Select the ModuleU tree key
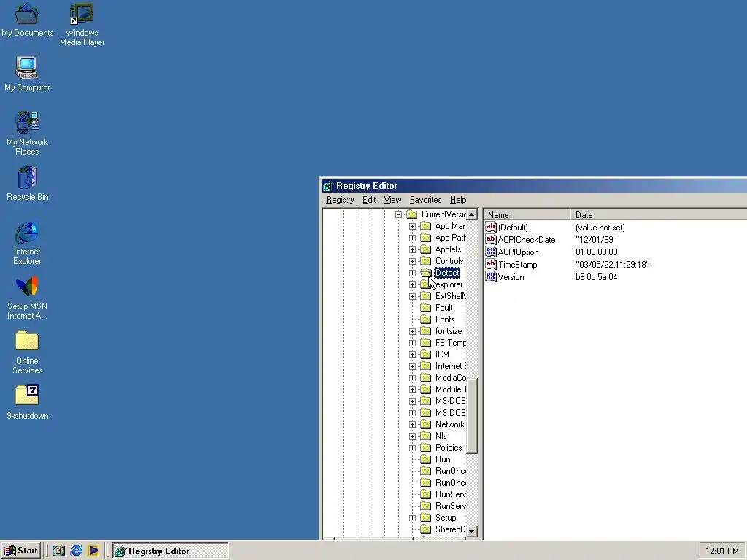Image resolution: width=747 pixels, height=560 pixels. coord(451,389)
